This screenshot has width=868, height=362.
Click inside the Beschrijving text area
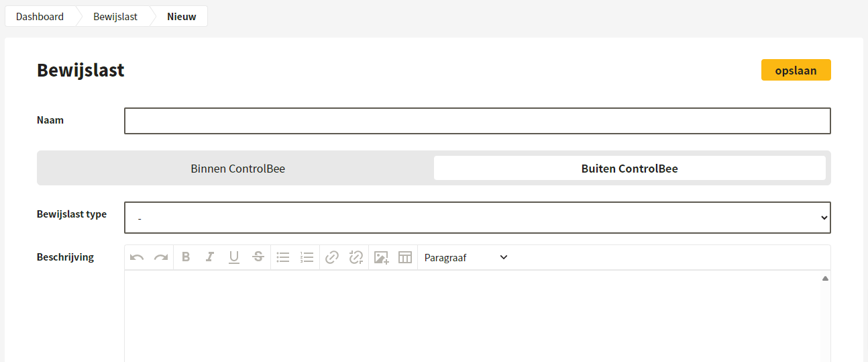click(x=472, y=316)
